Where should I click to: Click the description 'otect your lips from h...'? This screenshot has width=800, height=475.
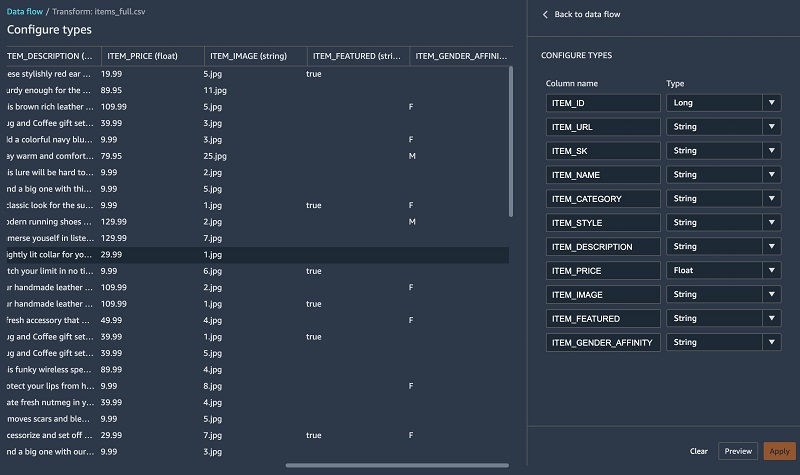(51, 386)
